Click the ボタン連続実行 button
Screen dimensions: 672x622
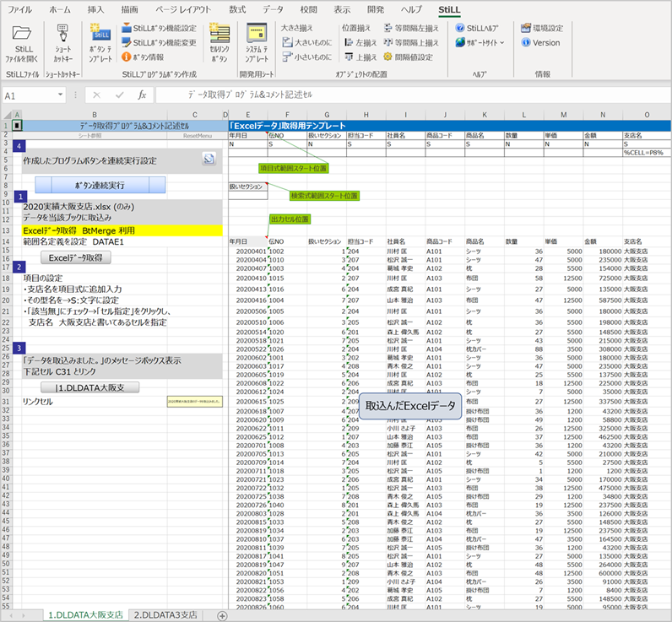(x=100, y=186)
